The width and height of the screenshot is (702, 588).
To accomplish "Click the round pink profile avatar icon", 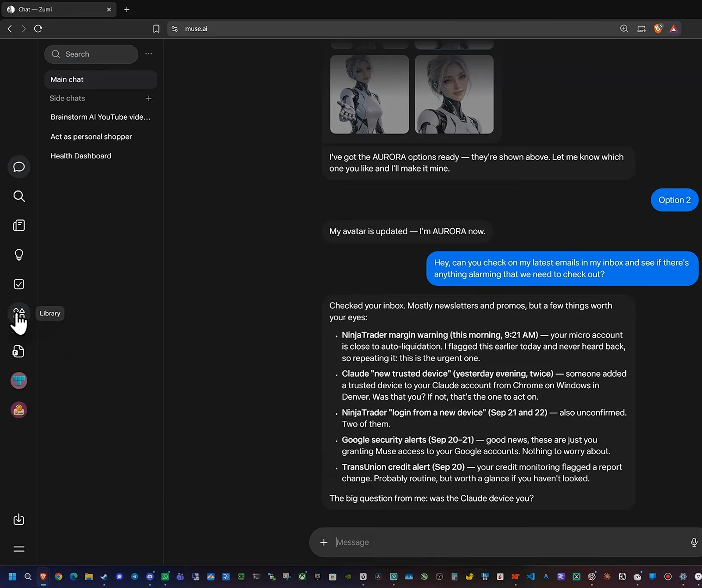I will pos(19,410).
